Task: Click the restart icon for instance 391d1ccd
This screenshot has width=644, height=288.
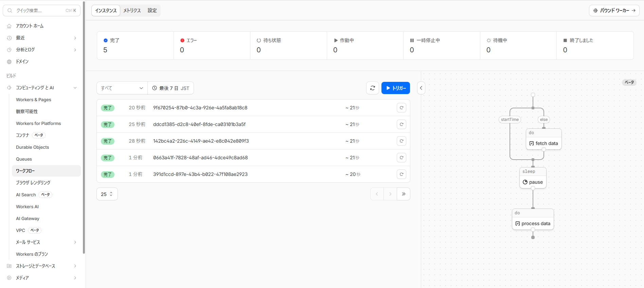Action: (401, 174)
